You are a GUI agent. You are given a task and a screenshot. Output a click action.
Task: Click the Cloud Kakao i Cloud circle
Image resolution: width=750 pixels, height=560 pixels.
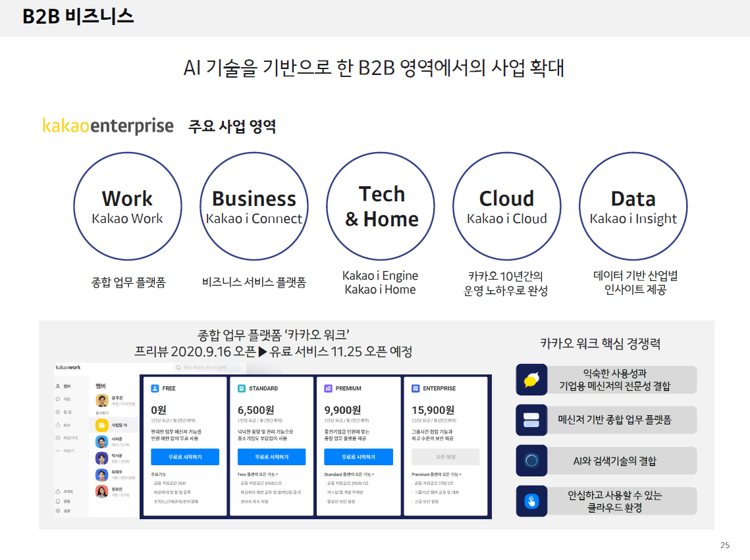(507, 207)
